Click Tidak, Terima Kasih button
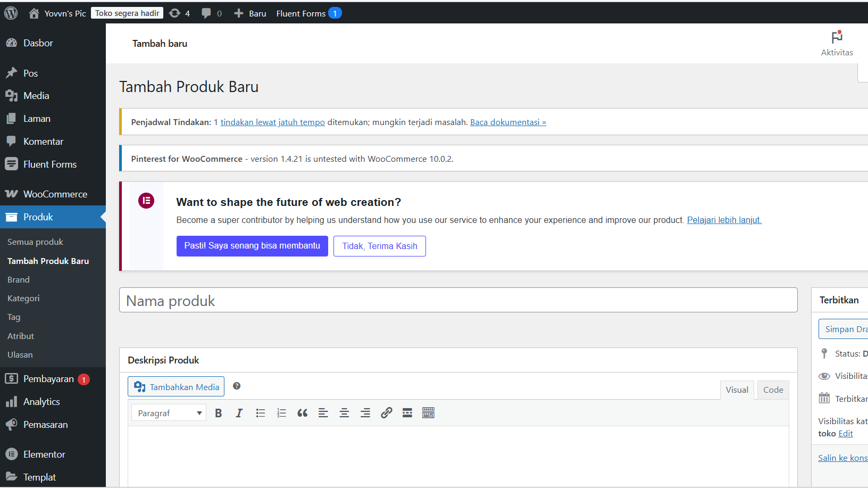This screenshot has height=488, width=868. point(380,246)
